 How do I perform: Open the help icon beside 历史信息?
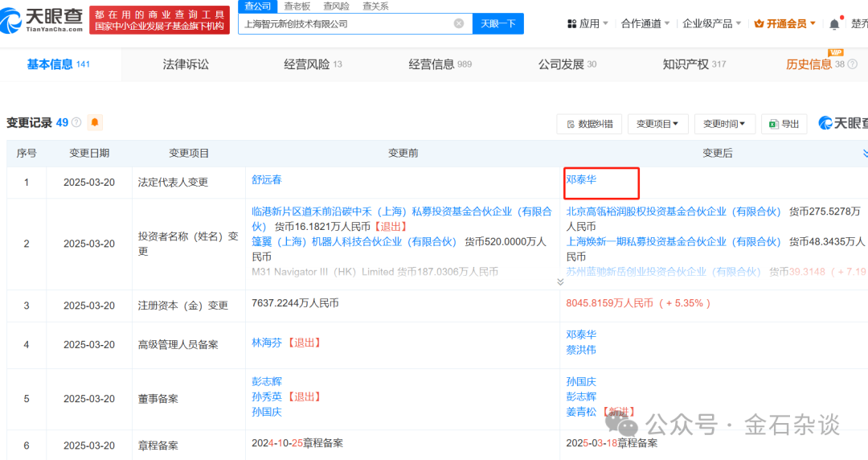point(853,64)
